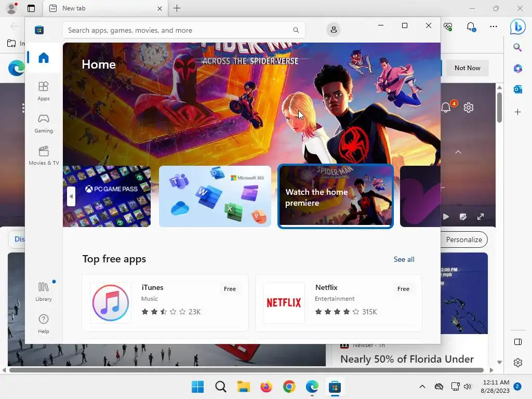Launch Firefox from taskbar
The image size is (532, 399).
click(x=267, y=387)
